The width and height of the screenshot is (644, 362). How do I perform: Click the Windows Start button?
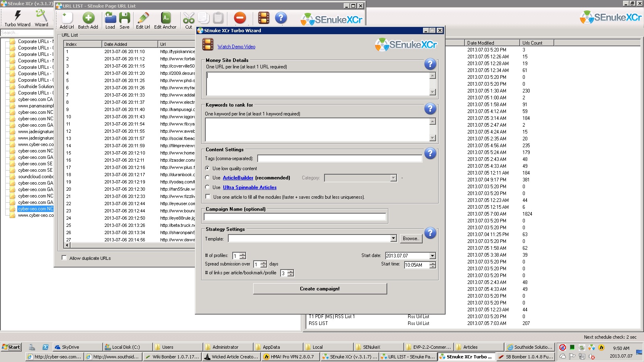coord(11,347)
